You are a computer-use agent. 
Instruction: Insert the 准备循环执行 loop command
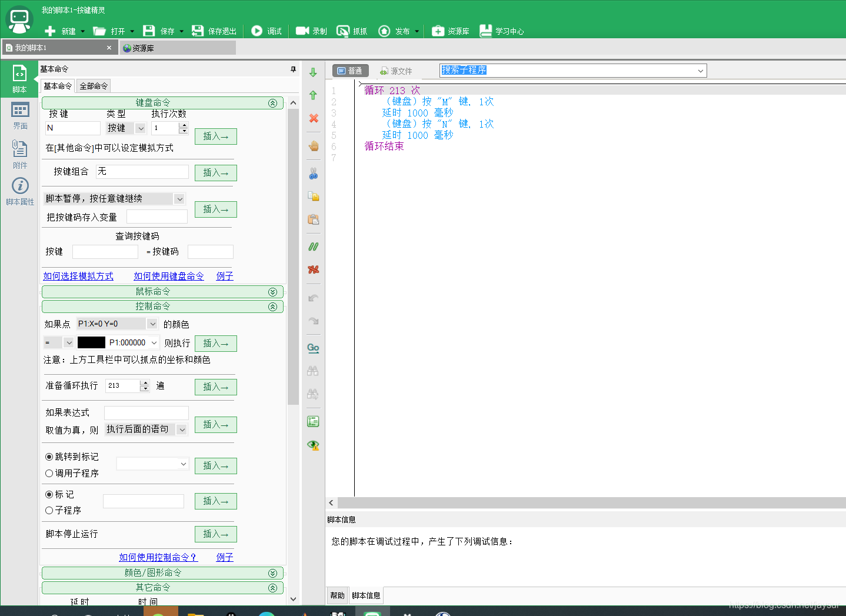click(216, 387)
